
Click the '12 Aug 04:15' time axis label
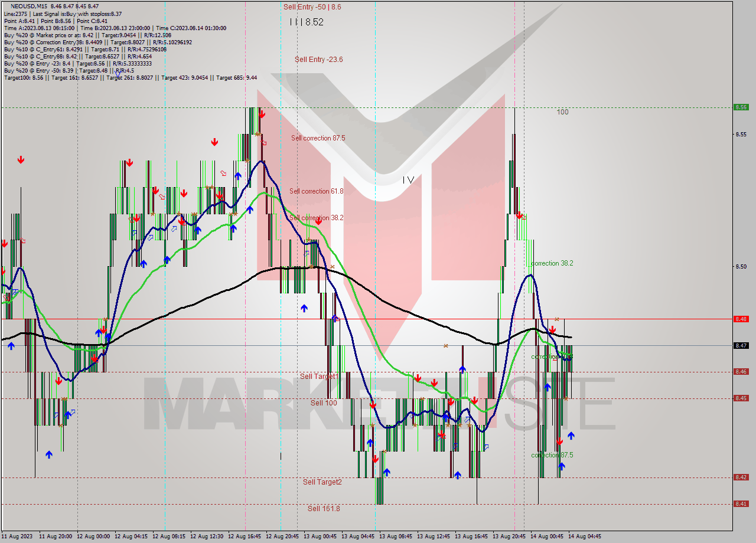pos(131,537)
